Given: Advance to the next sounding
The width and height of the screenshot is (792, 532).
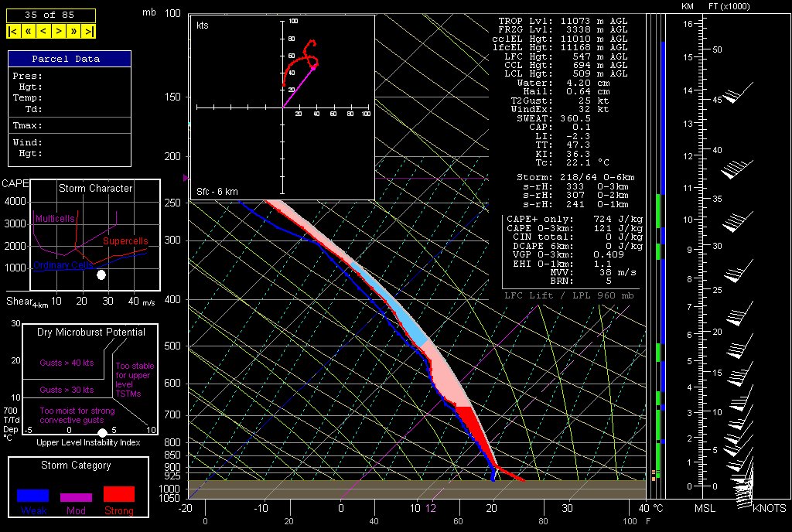Looking at the screenshot, I should [x=59, y=31].
